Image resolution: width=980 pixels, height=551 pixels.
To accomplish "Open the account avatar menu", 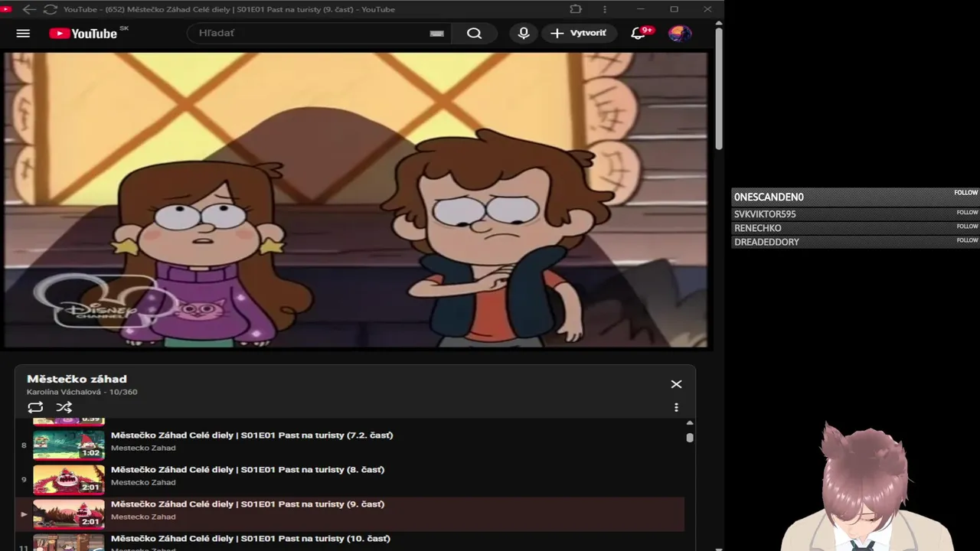I will pyautogui.click(x=679, y=33).
